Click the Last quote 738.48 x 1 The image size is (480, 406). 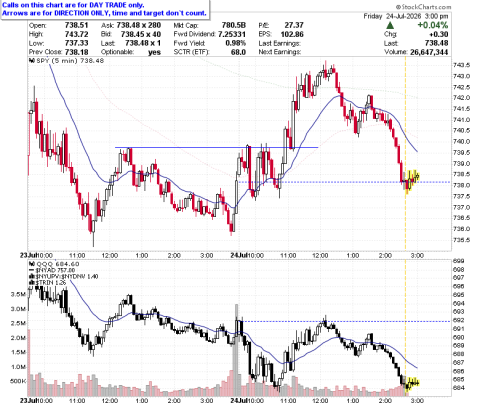(143, 43)
